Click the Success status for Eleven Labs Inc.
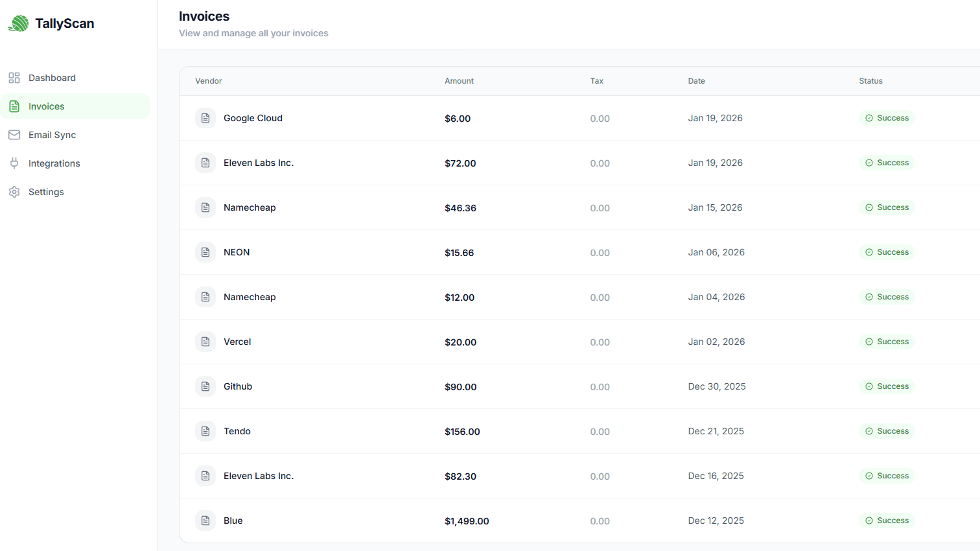This screenshot has width=980, height=551. pos(887,163)
